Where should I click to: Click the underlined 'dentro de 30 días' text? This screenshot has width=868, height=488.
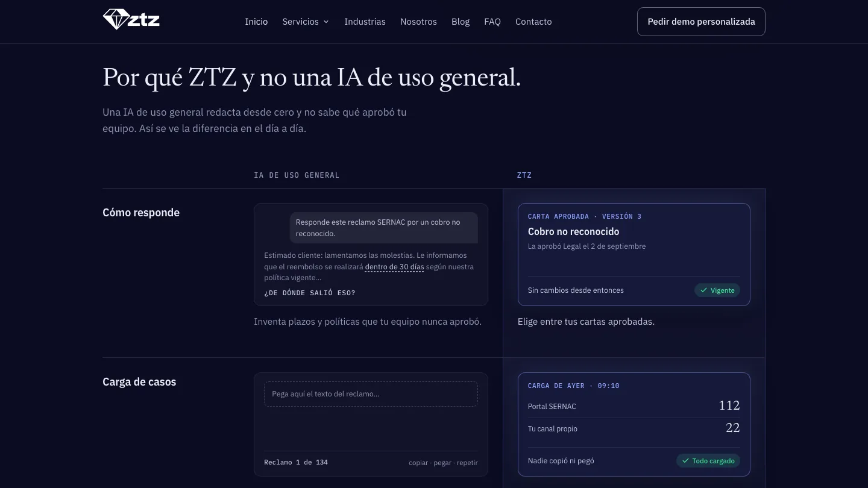[x=394, y=267]
